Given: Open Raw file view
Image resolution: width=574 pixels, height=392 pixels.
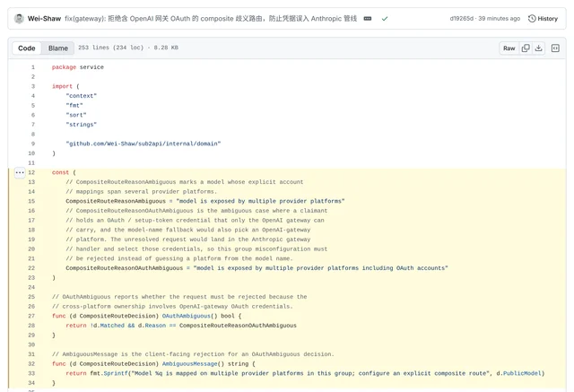Looking at the screenshot, I should (509, 48).
